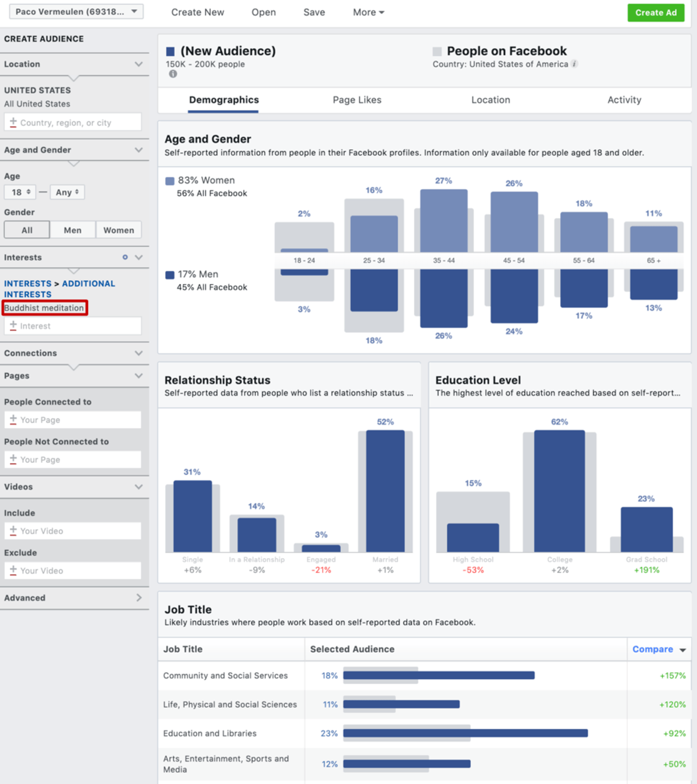Click plus icon in Exclude video field
This screenshot has height=784, width=697.
click(13, 570)
